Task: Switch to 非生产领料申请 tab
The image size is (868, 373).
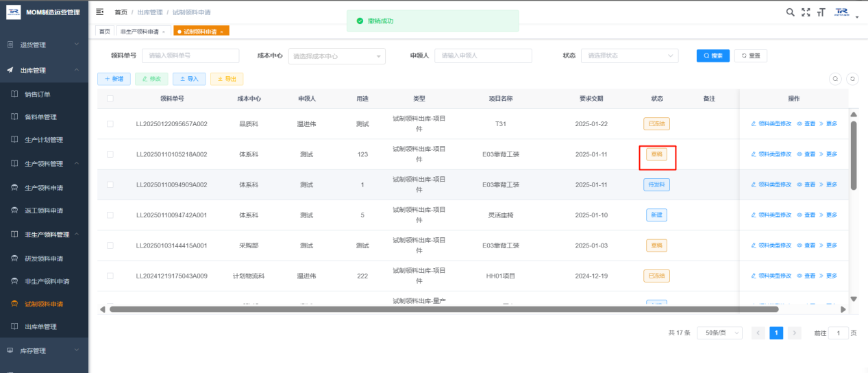Action: pos(142,32)
